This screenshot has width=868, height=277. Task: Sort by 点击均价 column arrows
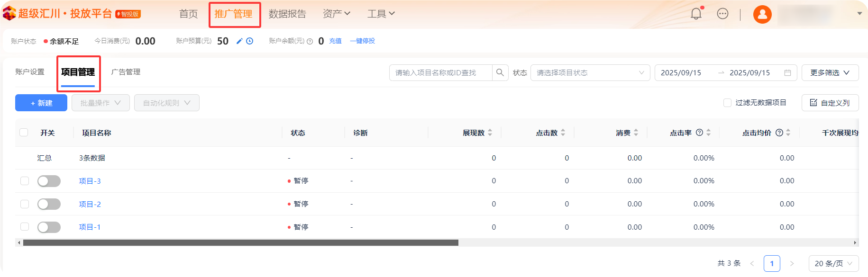pos(788,133)
